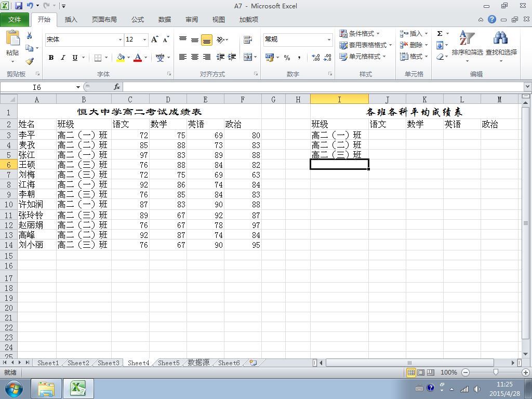This screenshot has width=532, height=399.
Task: Click the insert function fx icon
Action: (117, 87)
